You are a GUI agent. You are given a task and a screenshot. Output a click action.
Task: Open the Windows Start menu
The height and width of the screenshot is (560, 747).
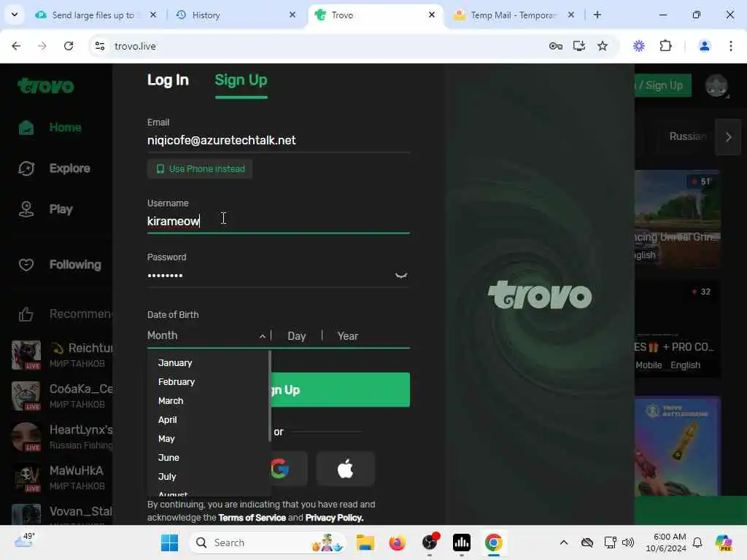click(x=169, y=542)
